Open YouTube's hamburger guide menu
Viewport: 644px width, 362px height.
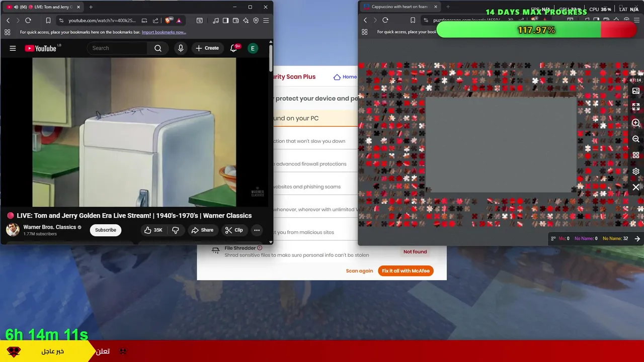coord(13,48)
